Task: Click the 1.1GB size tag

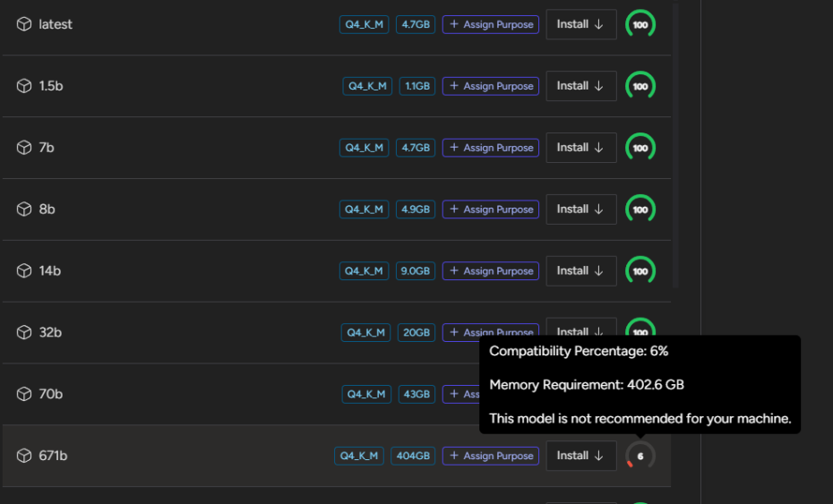Action: [417, 86]
